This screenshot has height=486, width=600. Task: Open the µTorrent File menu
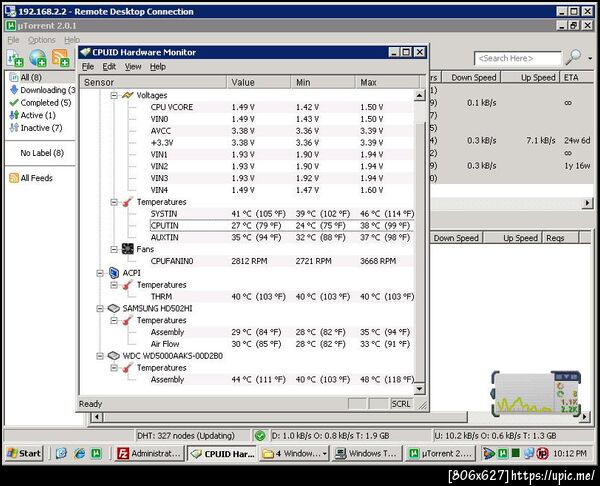click(13, 40)
